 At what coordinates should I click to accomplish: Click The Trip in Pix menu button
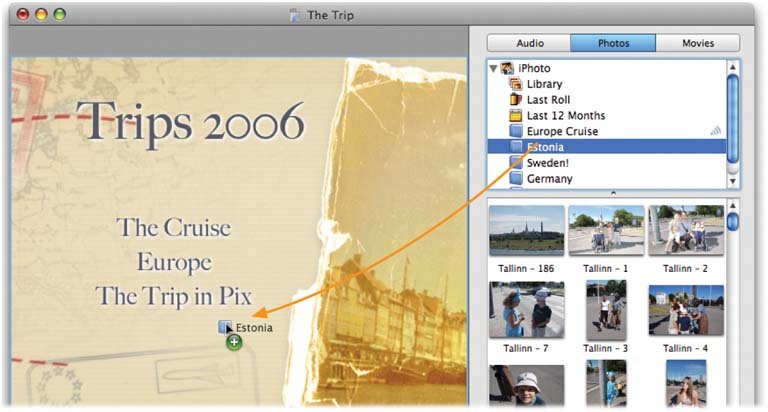click(x=174, y=295)
